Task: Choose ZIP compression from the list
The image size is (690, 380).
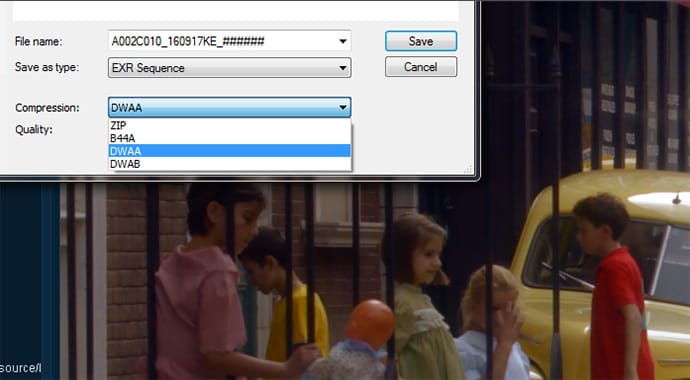Action: (x=229, y=126)
